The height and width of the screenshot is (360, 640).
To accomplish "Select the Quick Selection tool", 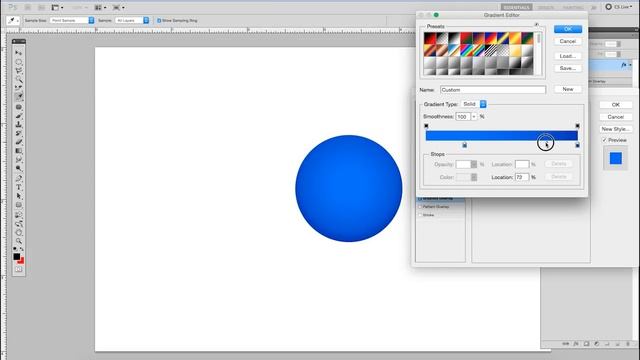I will point(18,79).
